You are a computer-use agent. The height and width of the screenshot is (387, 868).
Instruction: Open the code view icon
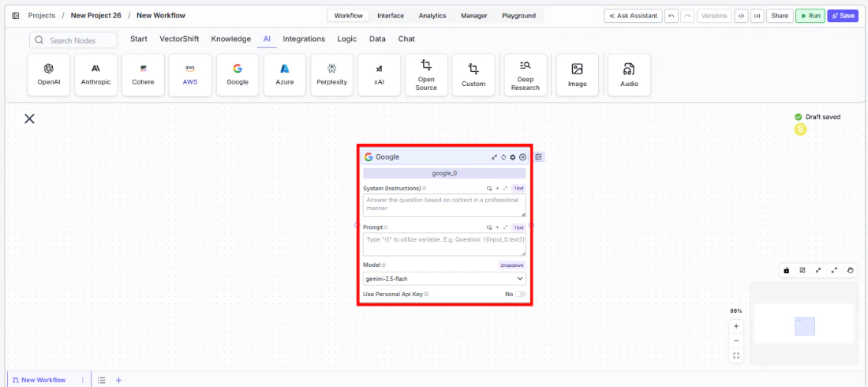(x=741, y=16)
